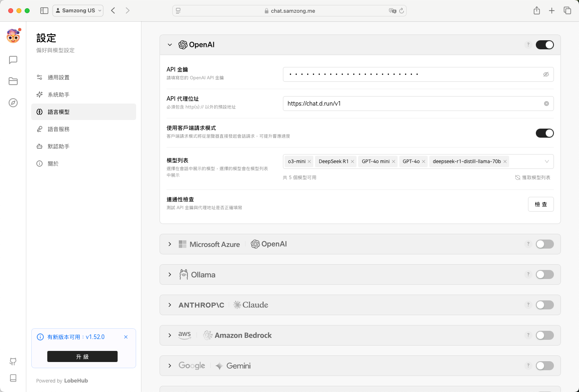The height and width of the screenshot is (392, 579).
Task: Collapse the OpenAI settings section
Action: tap(170, 45)
